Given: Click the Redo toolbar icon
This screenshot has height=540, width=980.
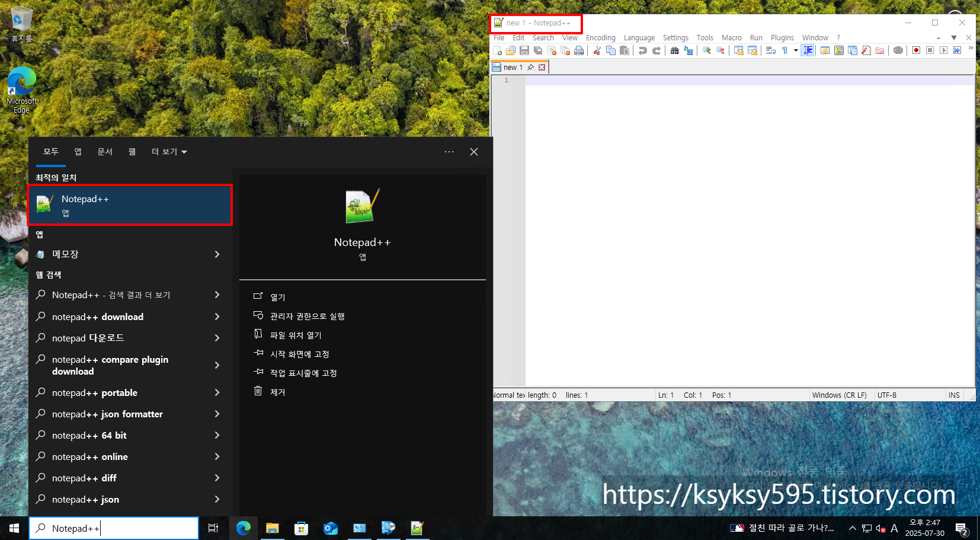Looking at the screenshot, I should tap(656, 50).
